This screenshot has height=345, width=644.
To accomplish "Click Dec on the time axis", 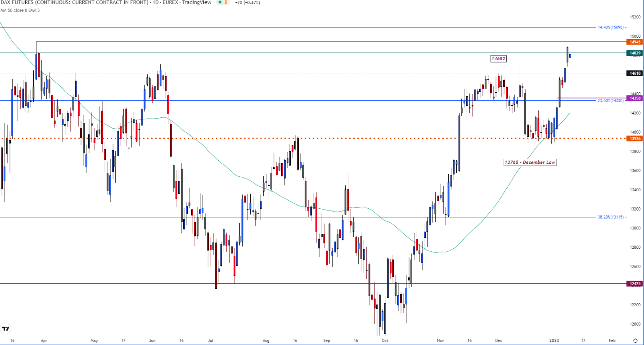I will tap(498, 341).
